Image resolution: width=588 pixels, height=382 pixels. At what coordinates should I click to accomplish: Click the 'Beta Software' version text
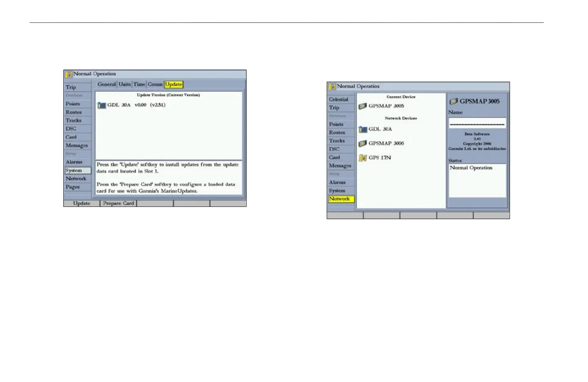(x=477, y=134)
